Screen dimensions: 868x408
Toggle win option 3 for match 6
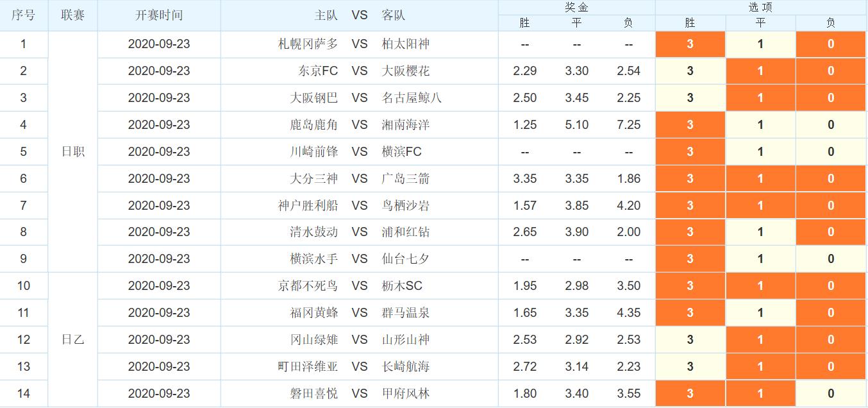690,179
